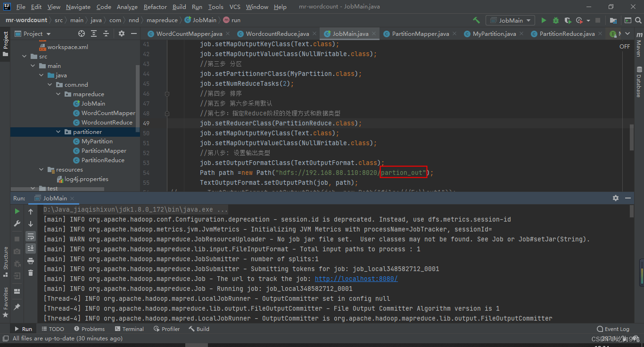Open the VCS menu
The image size is (644, 347).
235,7
